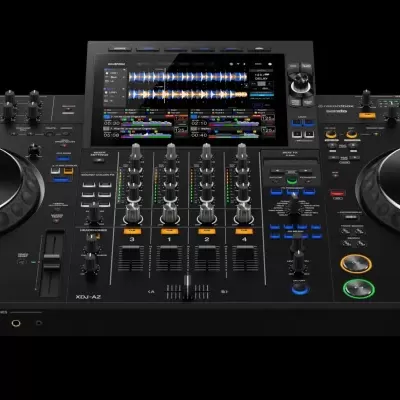The image size is (400, 400).
Task: Tap the '00:40' deck time on touchscreen
Action: (x=199, y=135)
